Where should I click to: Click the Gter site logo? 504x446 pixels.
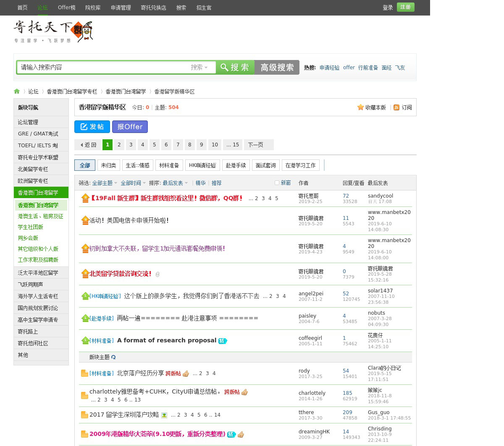pos(53,31)
